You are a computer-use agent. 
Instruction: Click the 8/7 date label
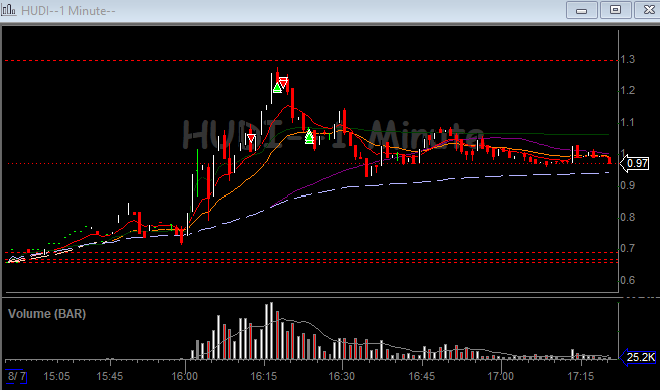[16, 376]
